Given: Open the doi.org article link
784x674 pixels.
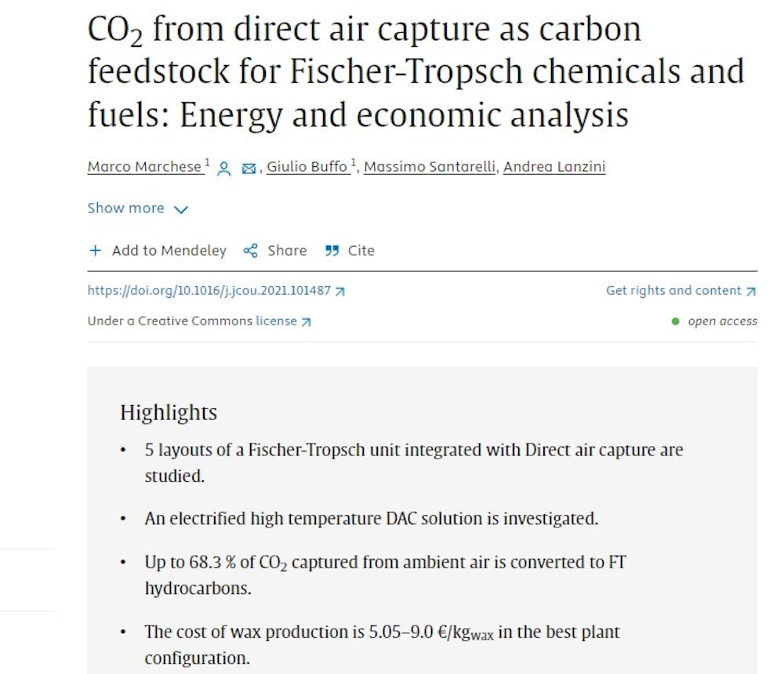Looking at the screenshot, I should click(209, 291).
